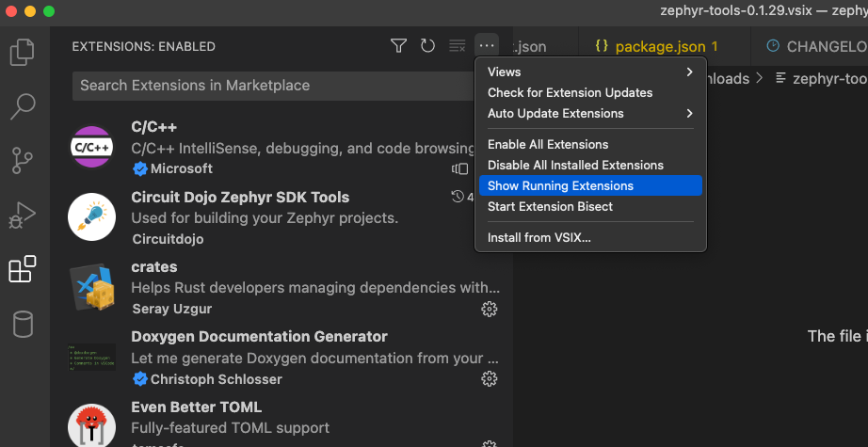Clear extensions search results icon
The height and width of the screenshot is (447, 868).
click(458, 46)
